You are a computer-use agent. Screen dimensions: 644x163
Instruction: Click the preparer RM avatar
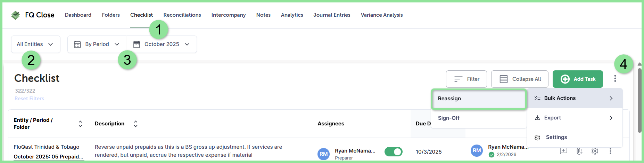324,154
